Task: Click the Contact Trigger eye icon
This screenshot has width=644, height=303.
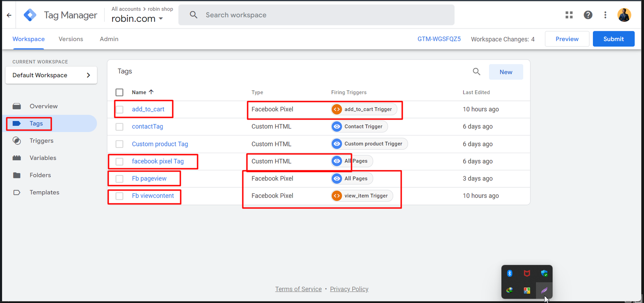Action: 337,127
